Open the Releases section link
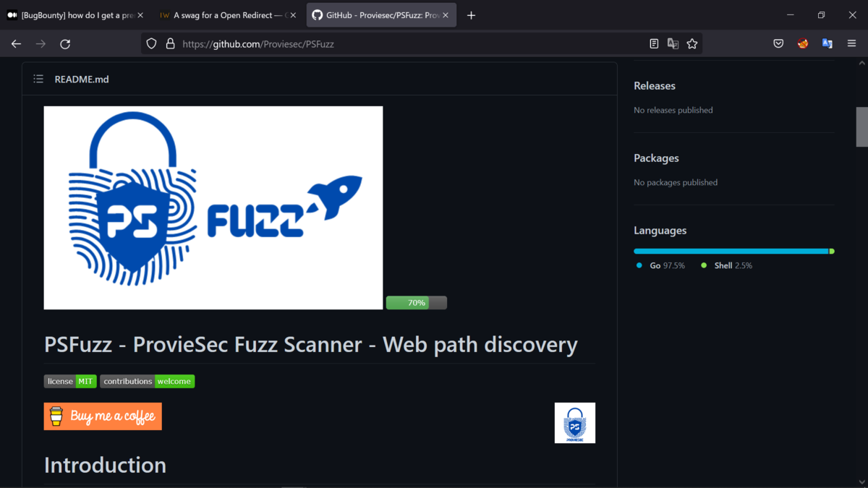Viewport: 868px width, 488px height. (655, 85)
